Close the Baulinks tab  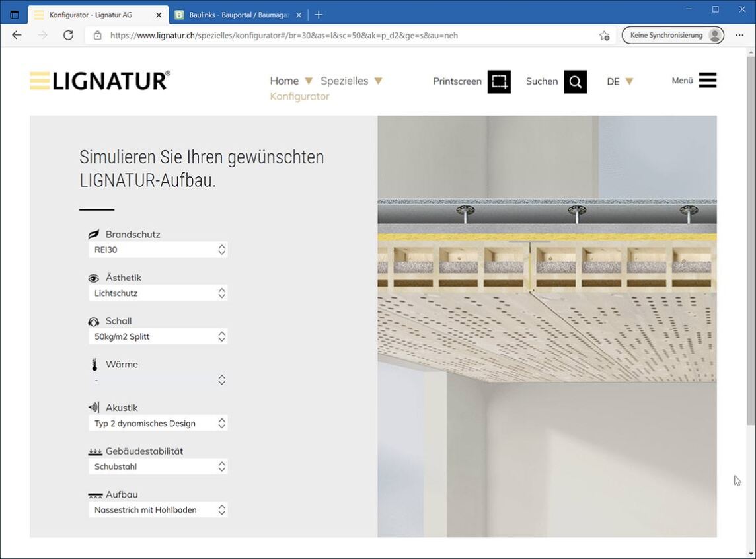[x=299, y=15]
